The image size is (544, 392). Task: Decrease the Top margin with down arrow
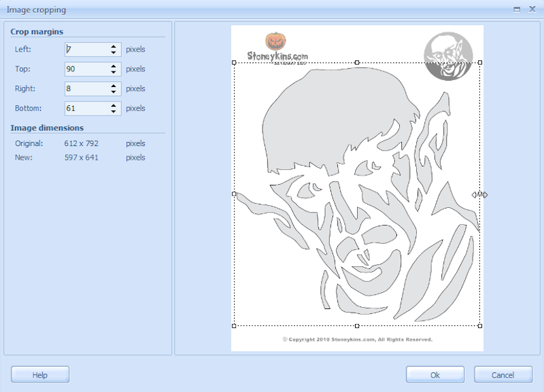point(114,73)
